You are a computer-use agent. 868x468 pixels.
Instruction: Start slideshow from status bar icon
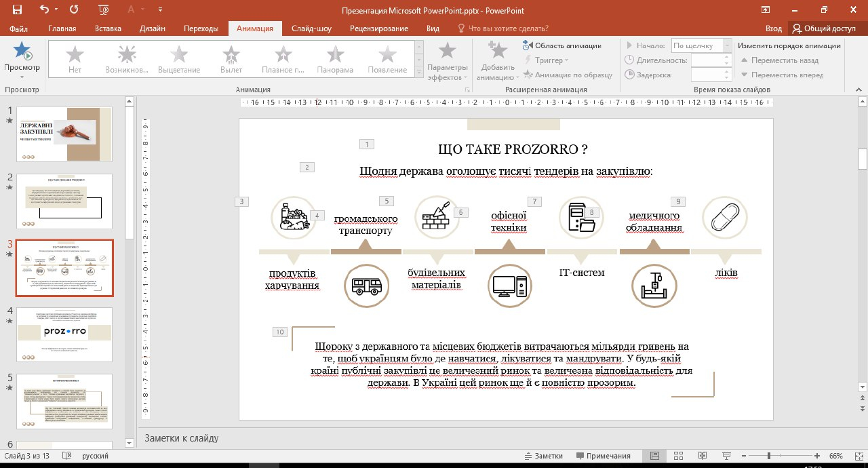point(726,456)
